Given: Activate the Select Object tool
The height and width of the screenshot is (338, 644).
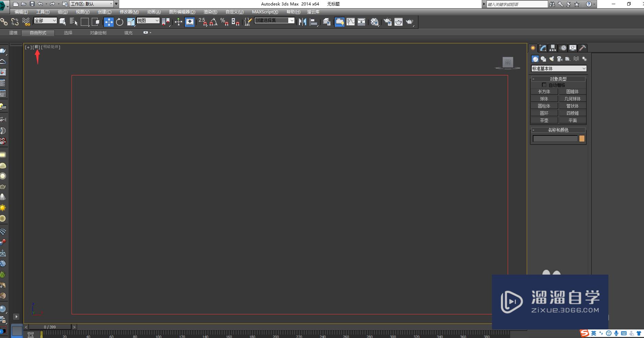Looking at the screenshot, I should click(x=63, y=22).
